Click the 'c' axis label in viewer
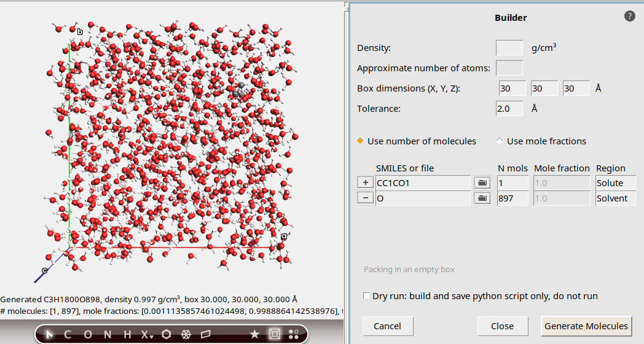644x344 pixels. pos(44,270)
